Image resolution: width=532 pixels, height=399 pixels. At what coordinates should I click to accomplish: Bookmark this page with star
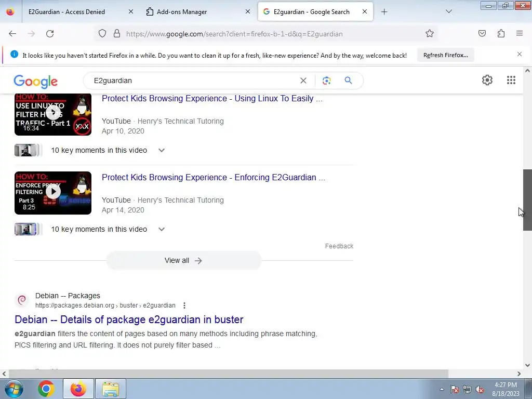tap(430, 34)
